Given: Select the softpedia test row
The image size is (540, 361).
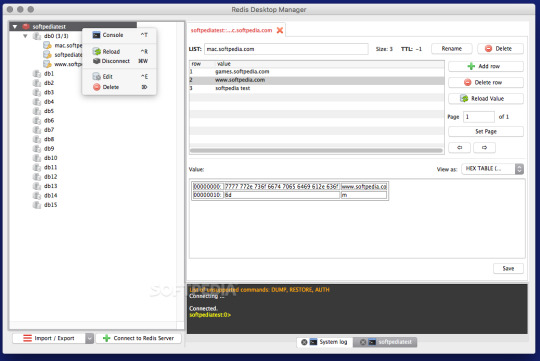Looking at the screenshot, I should coord(316,88).
